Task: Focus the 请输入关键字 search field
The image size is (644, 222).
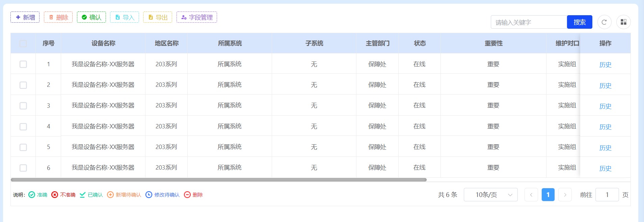Action: (529, 22)
